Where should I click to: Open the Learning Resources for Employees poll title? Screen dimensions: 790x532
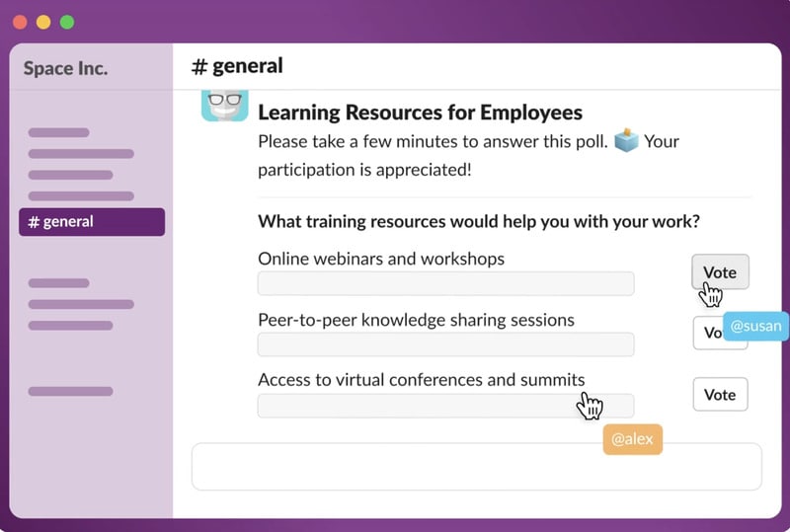(420, 113)
